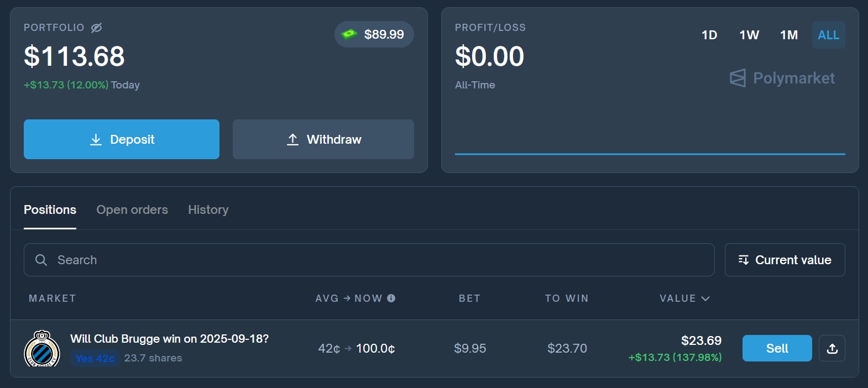868x388 pixels.
Task: Click the download arrow icon on Deposit
Action: [x=96, y=139]
